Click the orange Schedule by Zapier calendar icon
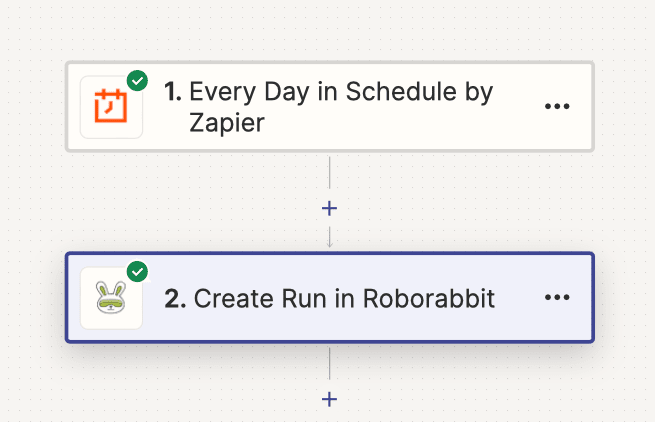Screen dimensions: 655x422 tap(111, 107)
